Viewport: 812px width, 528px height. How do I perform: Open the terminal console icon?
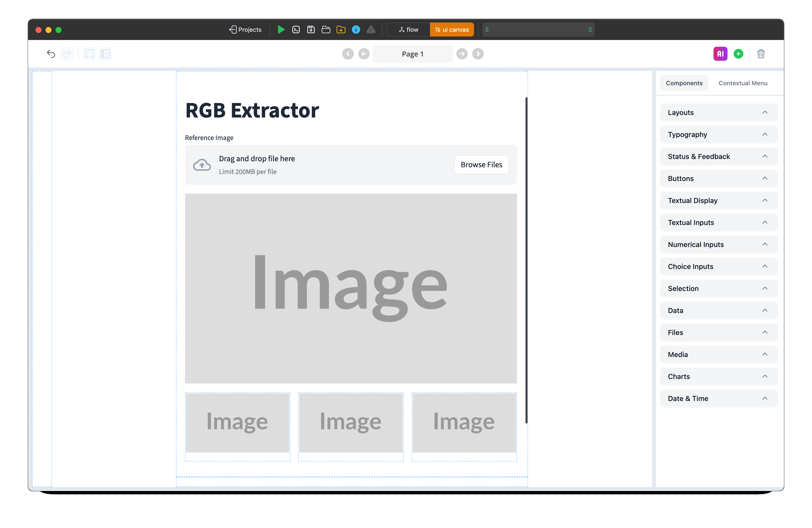click(296, 30)
